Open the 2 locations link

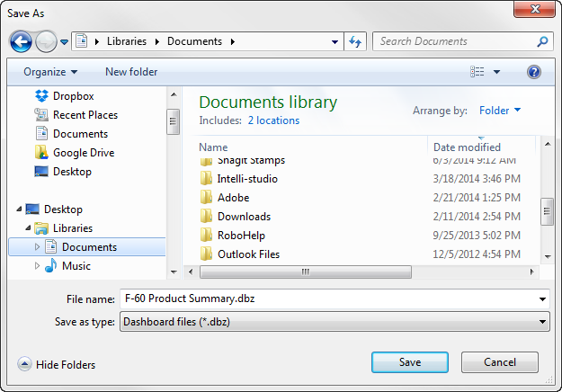click(273, 120)
